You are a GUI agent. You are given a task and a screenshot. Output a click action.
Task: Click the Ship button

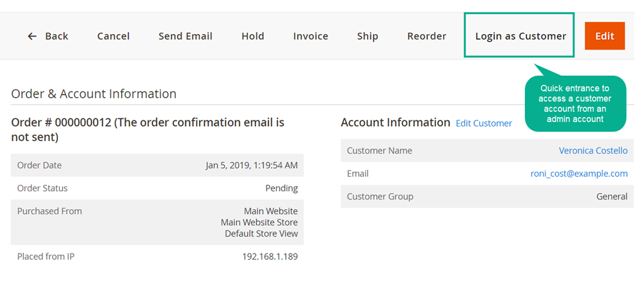[368, 37]
